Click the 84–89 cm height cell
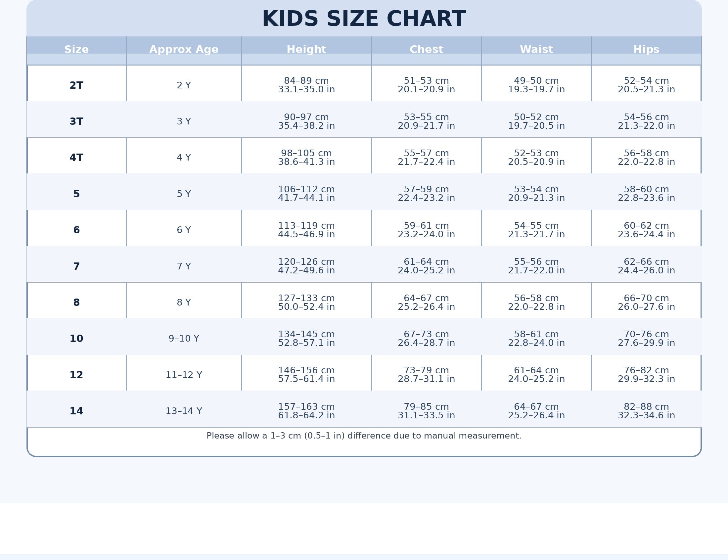728x560 pixels. pyautogui.click(x=306, y=85)
